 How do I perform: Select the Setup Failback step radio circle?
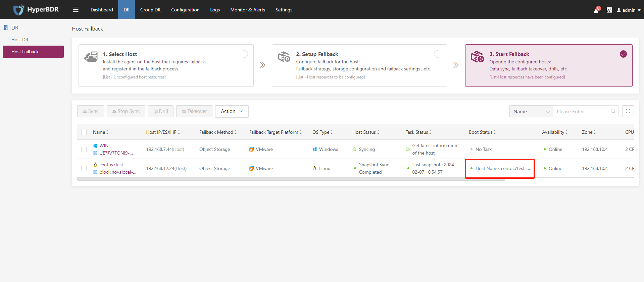(x=438, y=54)
